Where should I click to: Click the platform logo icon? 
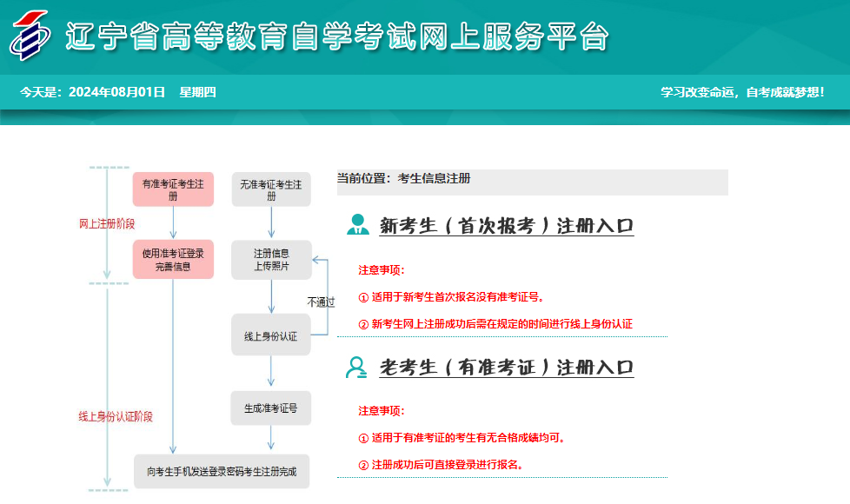31,36
